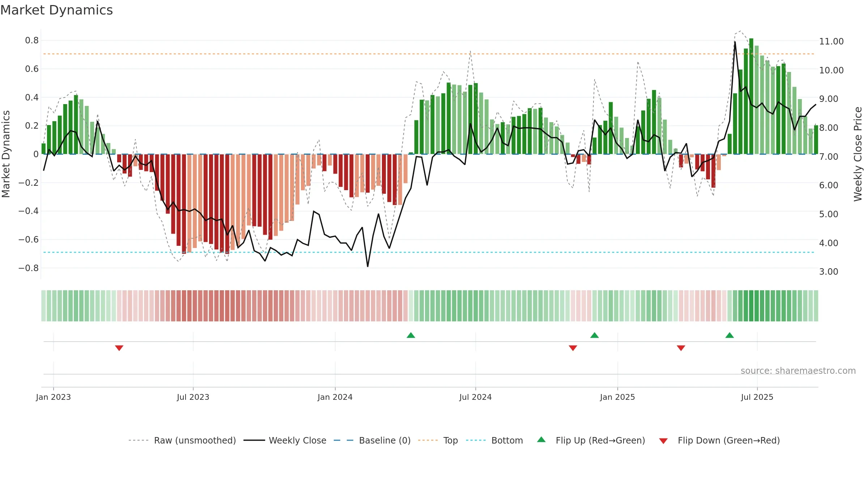The height and width of the screenshot is (488, 868).
Task: Click the vertical Market Dynamics axis title
Action: pyautogui.click(x=6, y=154)
